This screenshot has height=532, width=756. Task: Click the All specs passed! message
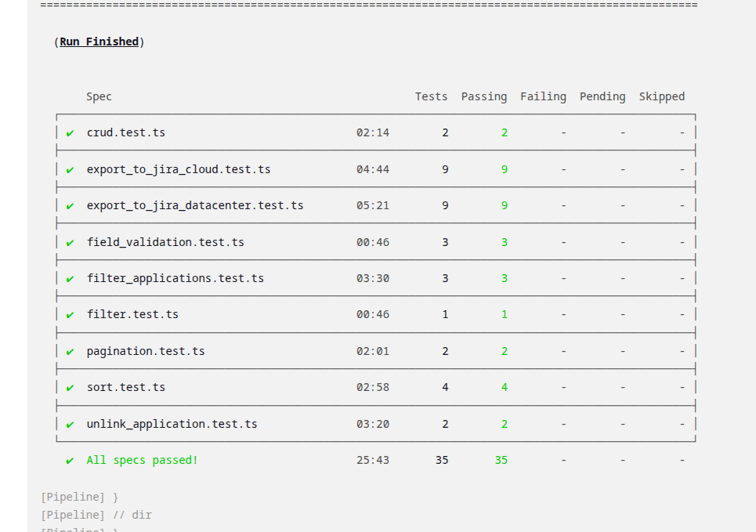143,460
